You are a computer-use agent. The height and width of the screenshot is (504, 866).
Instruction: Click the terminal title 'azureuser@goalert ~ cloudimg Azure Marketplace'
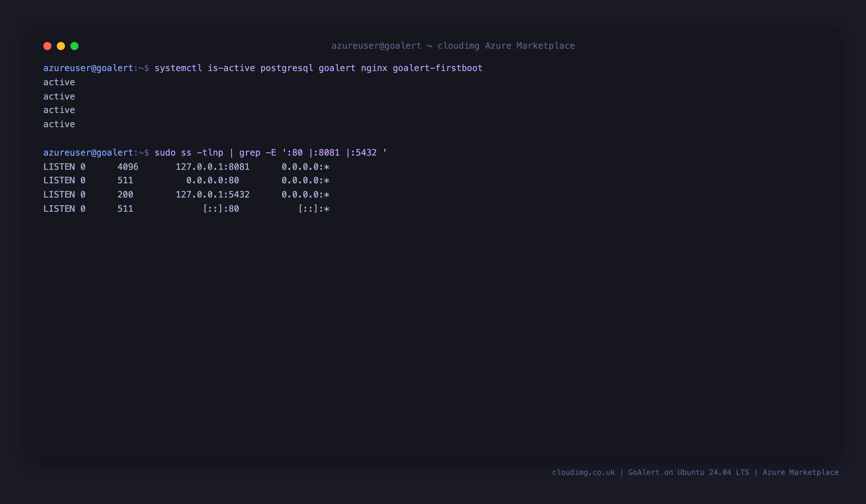tap(453, 46)
